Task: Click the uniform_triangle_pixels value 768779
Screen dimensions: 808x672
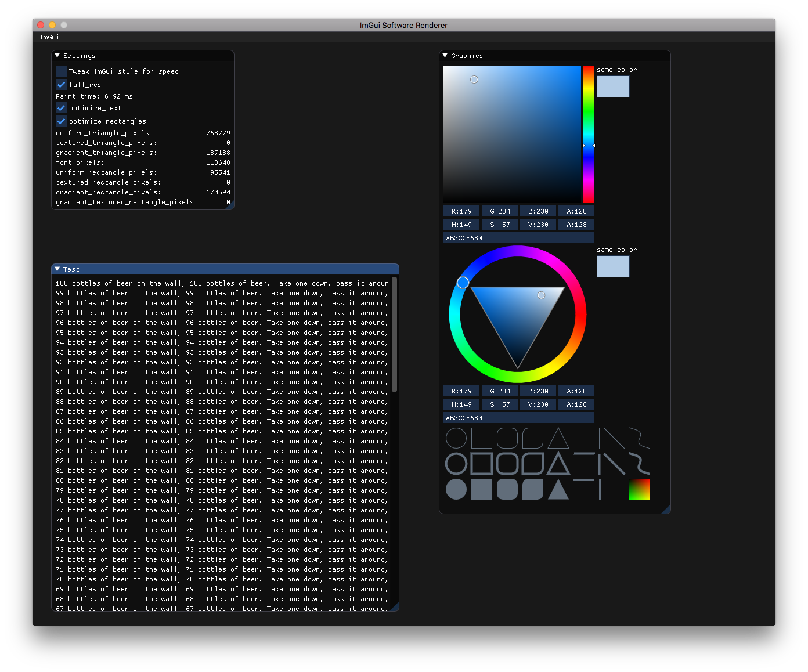Action: 218,133
